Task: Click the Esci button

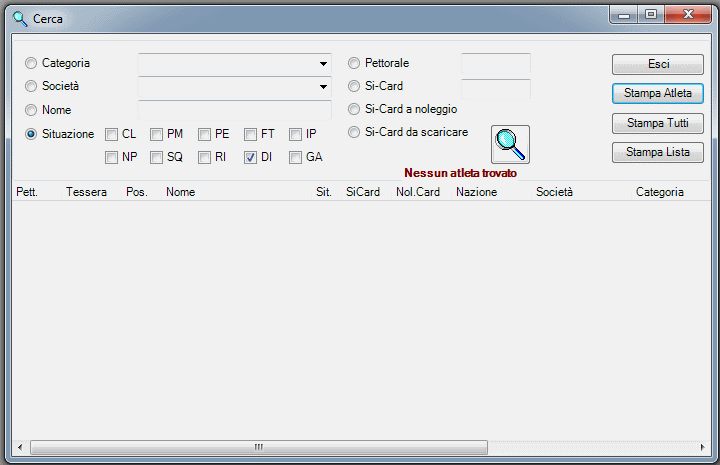Action: pyautogui.click(x=658, y=64)
